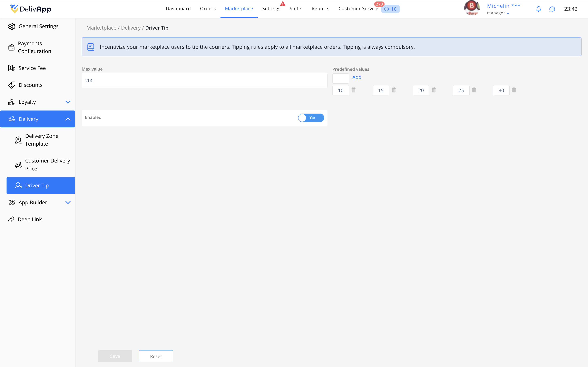Delete the predefined value 25

click(x=474, y=90)
